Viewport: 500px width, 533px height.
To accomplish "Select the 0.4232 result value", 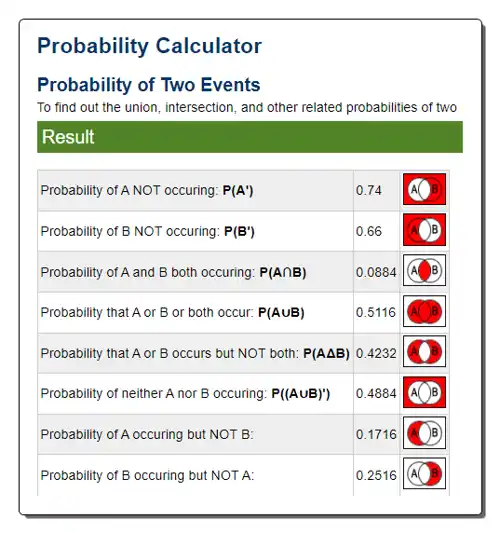I will [376, 354].
